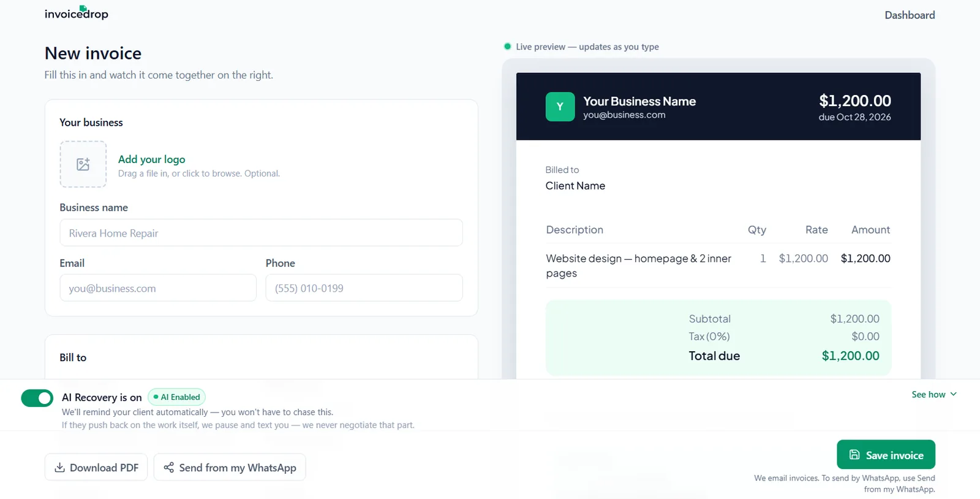Click the 'Qty' column header
The image size is (980, 499).
757,230
